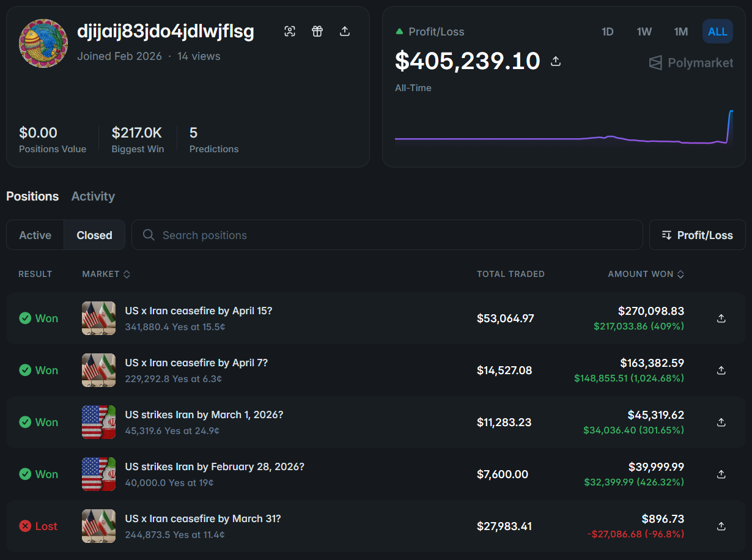Viewport: 752px width, 560px height.
Task: Share the April 15 ceasefire position
Action: (x=721, y=319)
